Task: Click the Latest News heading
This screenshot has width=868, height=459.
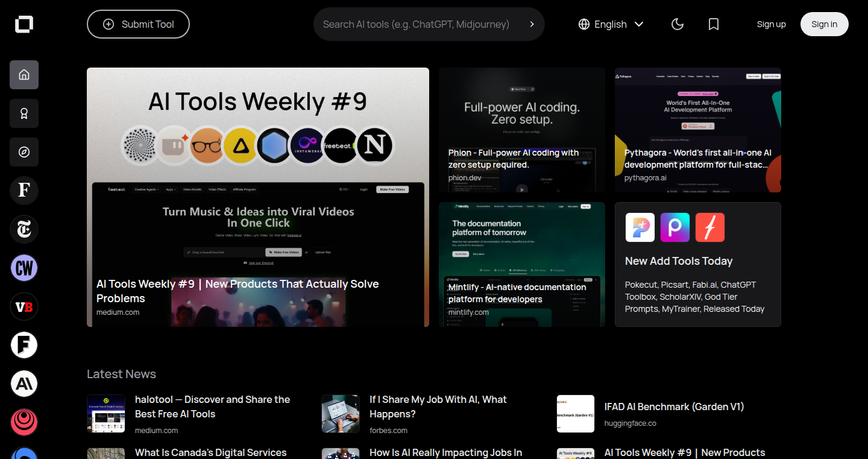Action: point(121,374)
